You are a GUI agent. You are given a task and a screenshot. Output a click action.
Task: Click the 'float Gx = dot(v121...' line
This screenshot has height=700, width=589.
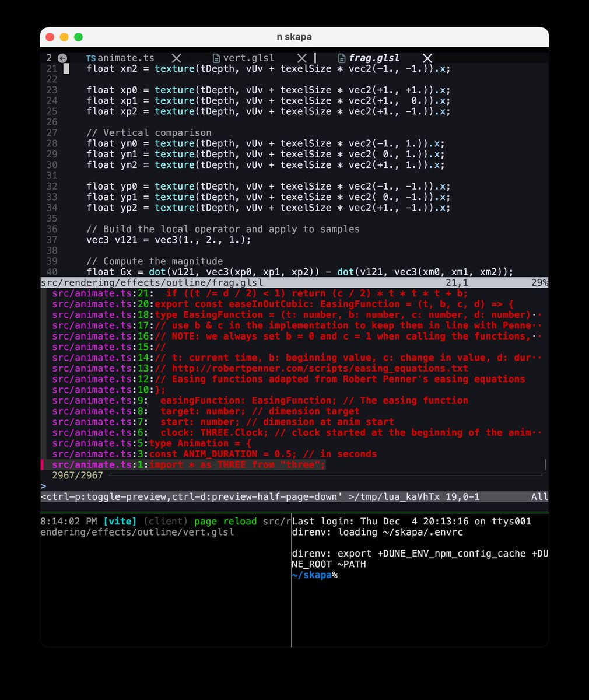[x=300, y=272]
